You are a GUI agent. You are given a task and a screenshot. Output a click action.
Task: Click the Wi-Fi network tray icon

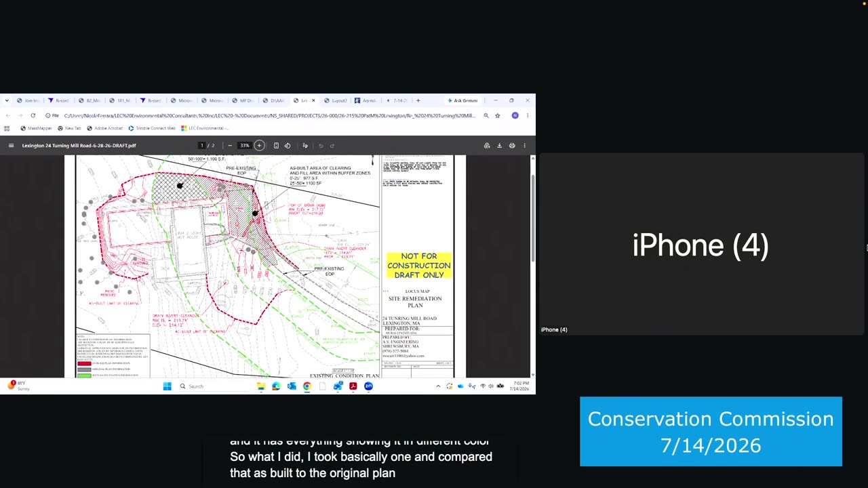(x=483, y=386)
